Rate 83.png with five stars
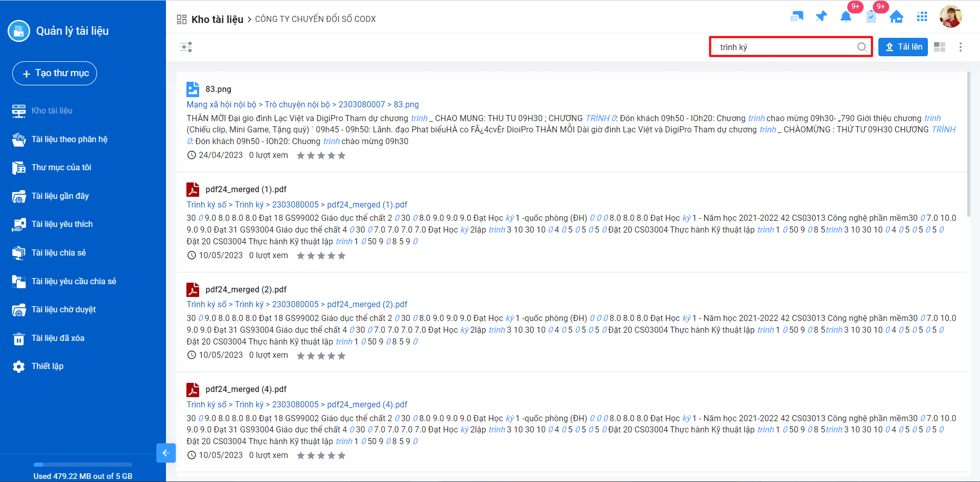This screenshot has width=980, height=482. pyautogui.click(x=342, y=156)
